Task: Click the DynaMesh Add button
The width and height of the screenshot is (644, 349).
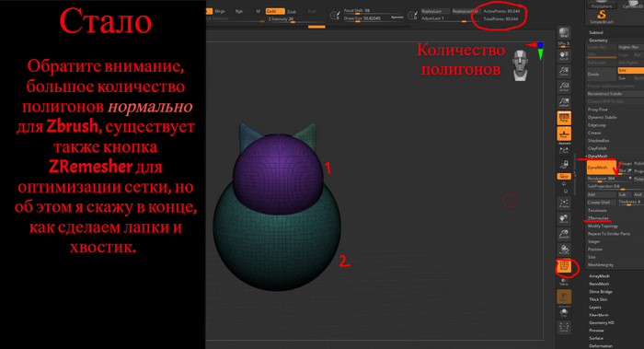Action: pos(602,194)
